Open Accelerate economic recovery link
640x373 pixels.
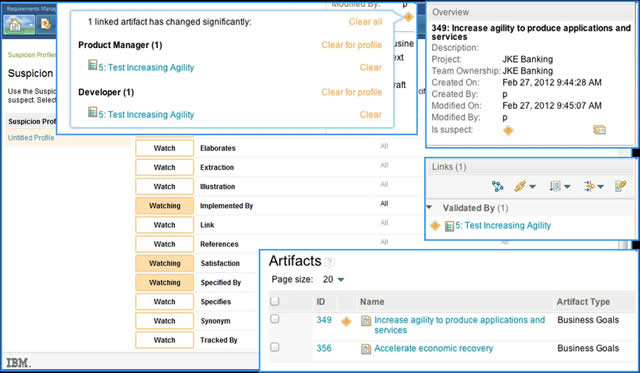tap(433, 349)
